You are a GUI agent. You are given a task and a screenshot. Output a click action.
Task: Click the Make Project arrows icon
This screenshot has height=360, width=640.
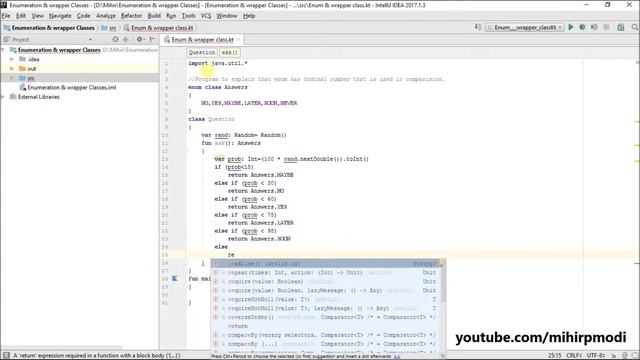(x=478, y=27)
